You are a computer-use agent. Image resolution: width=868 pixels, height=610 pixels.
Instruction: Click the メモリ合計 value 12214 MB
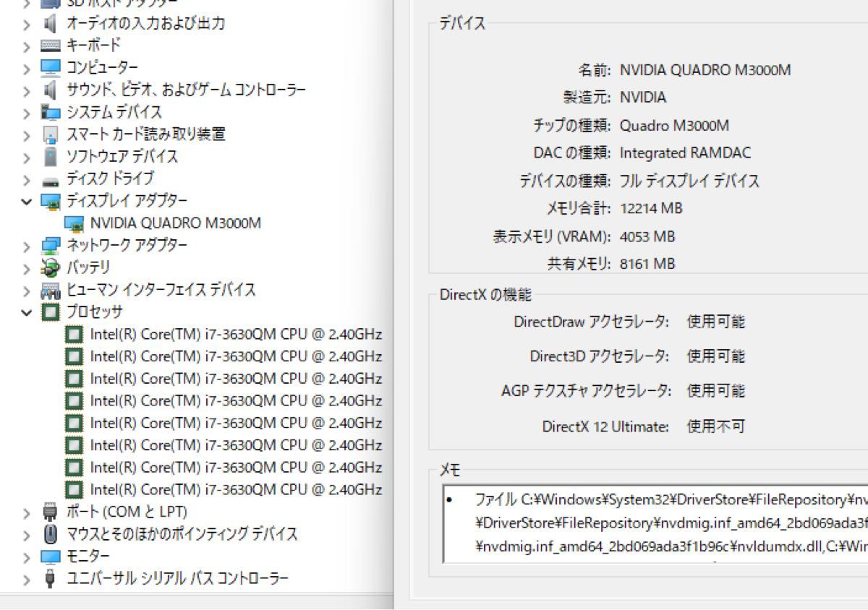(x=651, y=209)
